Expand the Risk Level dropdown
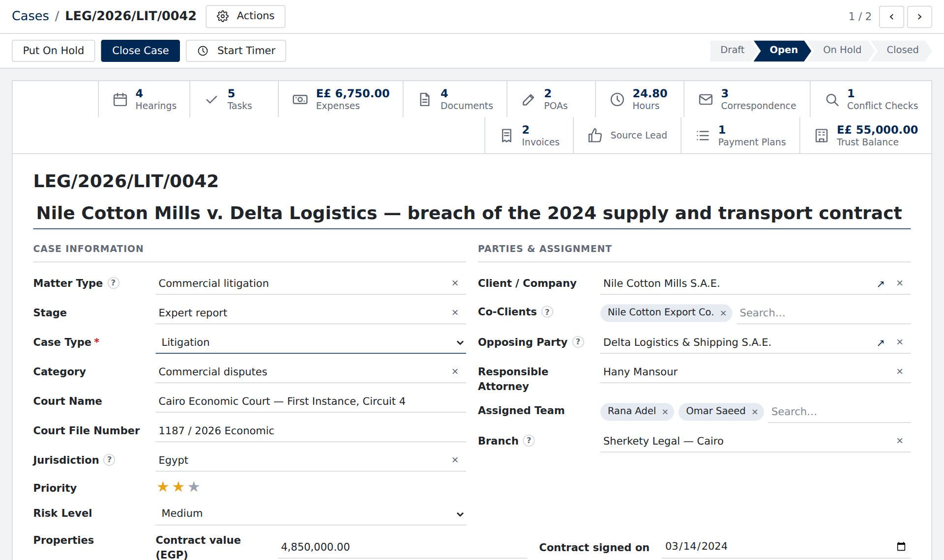944x560 pixels. [311, 513]
